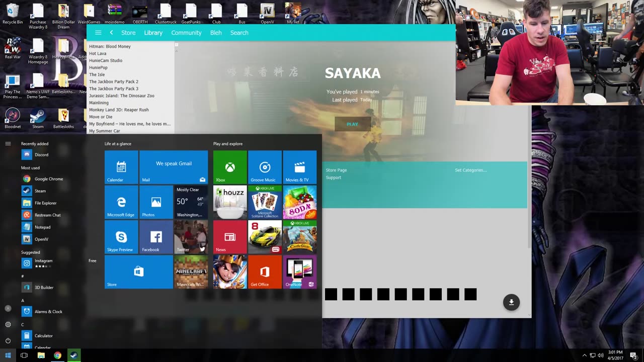Open the OneNote tile
Image resolution: width=644 pixels, height=362 pixels.
[300, 272]
